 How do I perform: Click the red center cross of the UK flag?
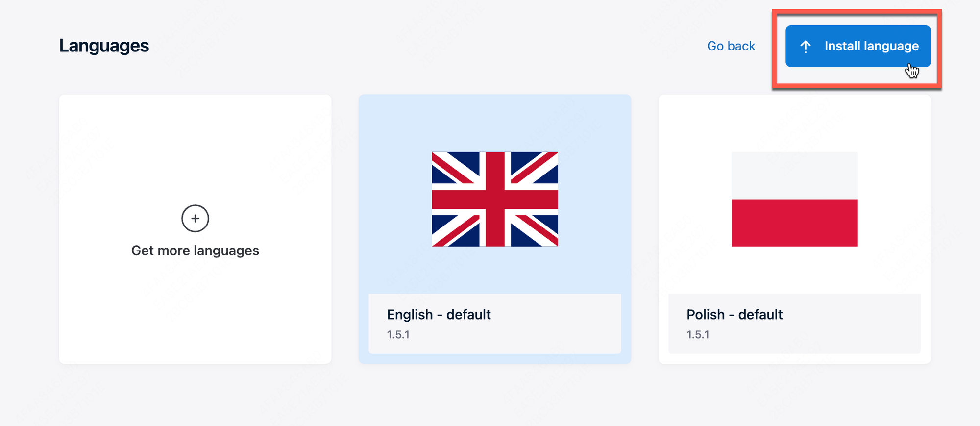(x=495, y=199)
